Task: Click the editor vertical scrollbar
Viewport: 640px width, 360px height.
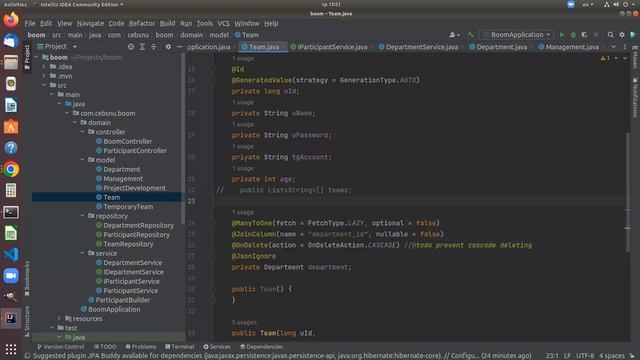Action: point(628,192)
